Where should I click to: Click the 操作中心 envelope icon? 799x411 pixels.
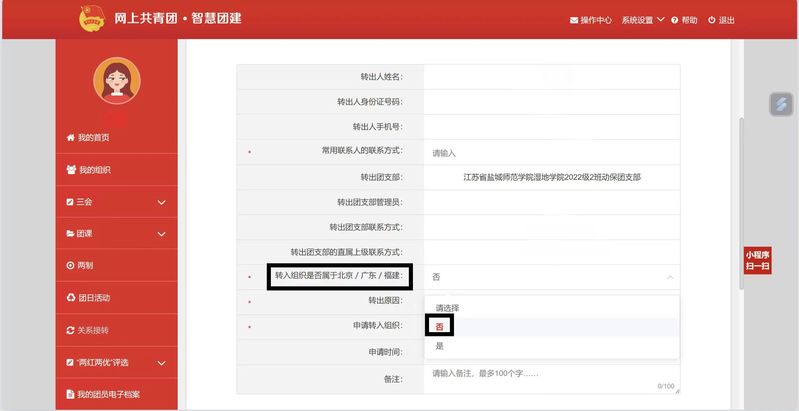click(x=573, y=20)
